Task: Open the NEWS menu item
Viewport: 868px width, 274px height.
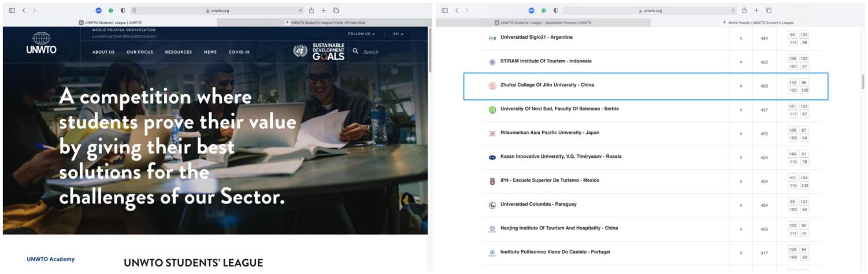Action: coord(210,52)
